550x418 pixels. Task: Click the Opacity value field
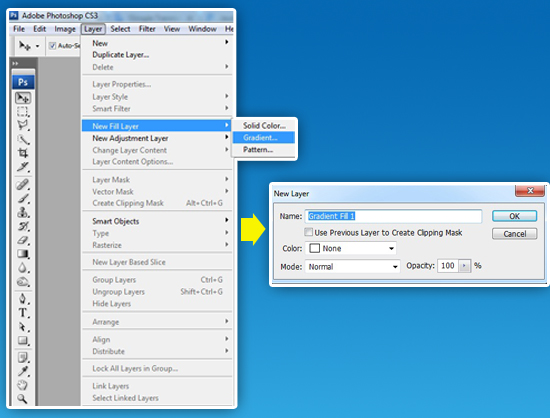(x=448, y=266)
